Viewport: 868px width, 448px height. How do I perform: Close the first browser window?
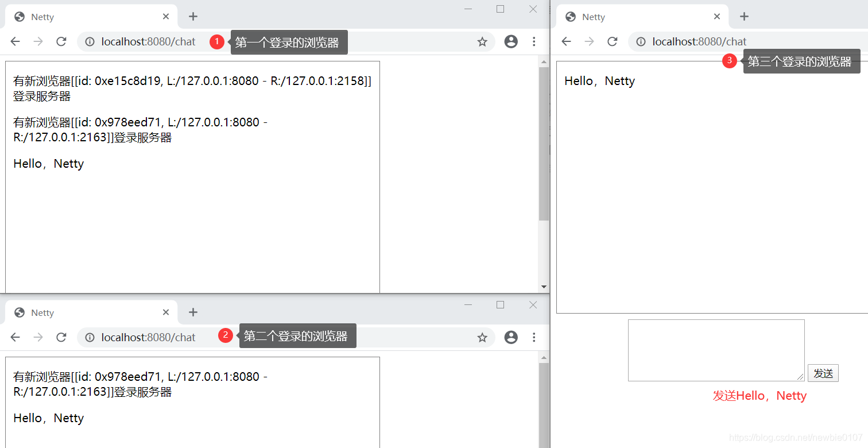pyautogui.click(x=533, y=9)
